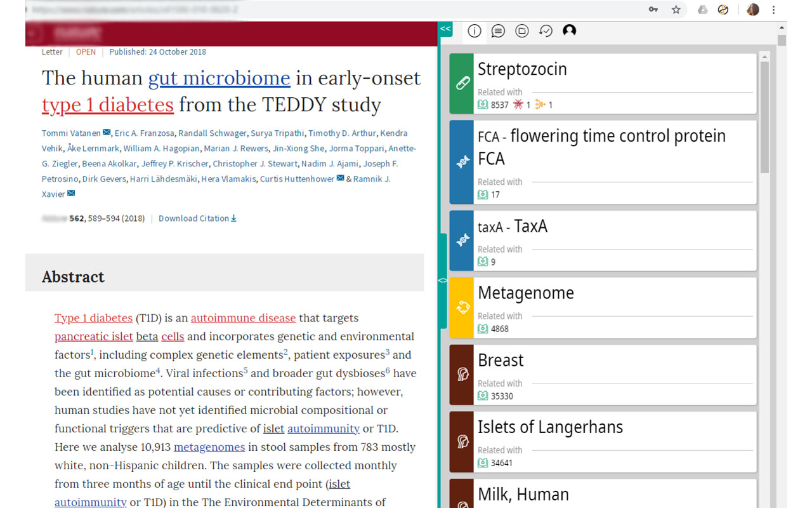Open the TaxA card title

(513, 226)
